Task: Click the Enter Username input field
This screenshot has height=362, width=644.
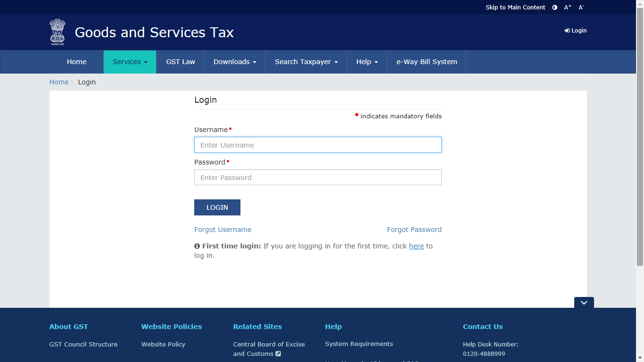Action: tap(318, 145)
